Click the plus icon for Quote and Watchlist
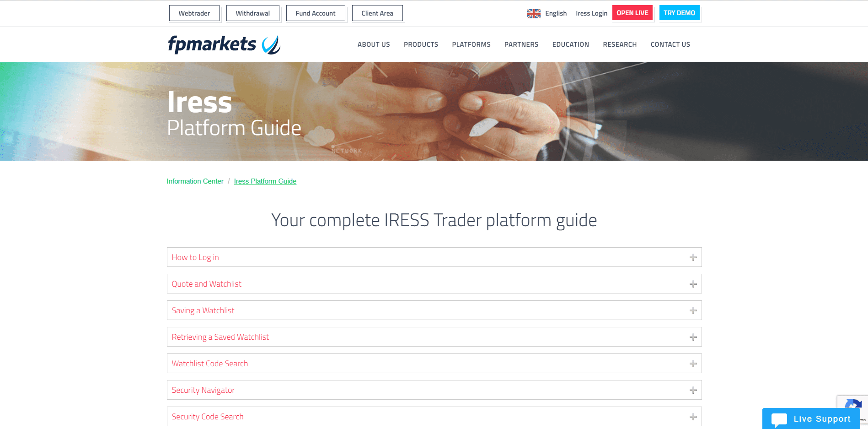Image resolution: width=868 pixels, height=429 pixels. [x=693, y=284]
